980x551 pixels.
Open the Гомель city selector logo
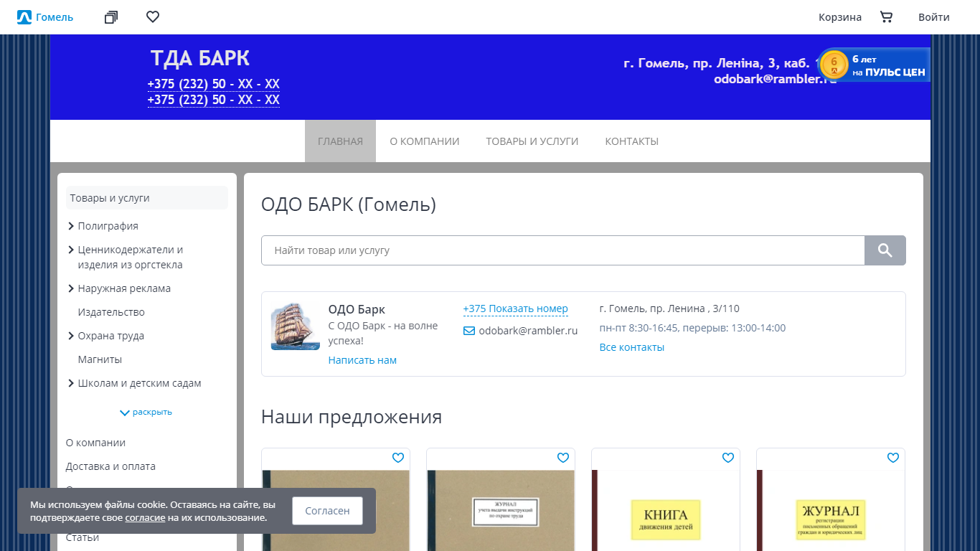pos(45,17)
